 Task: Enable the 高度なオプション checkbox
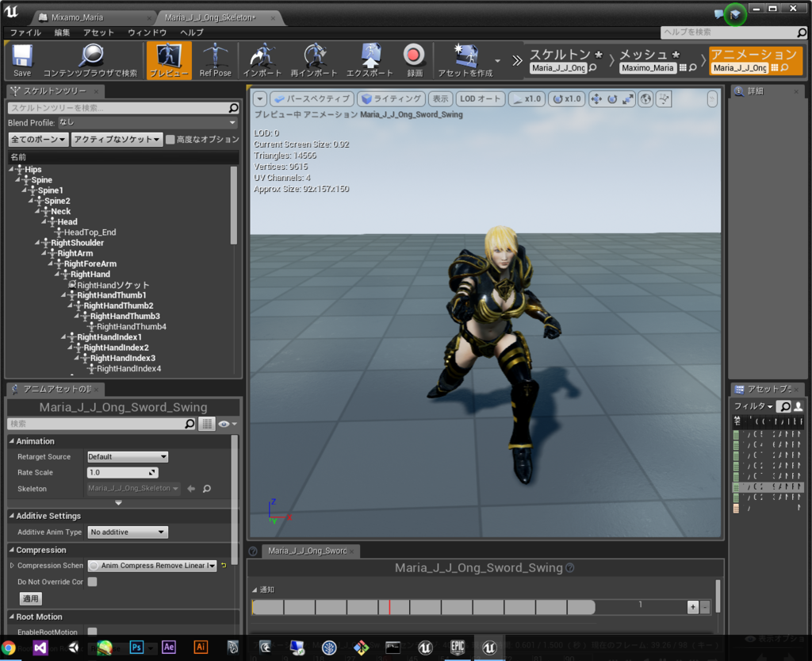170,140
